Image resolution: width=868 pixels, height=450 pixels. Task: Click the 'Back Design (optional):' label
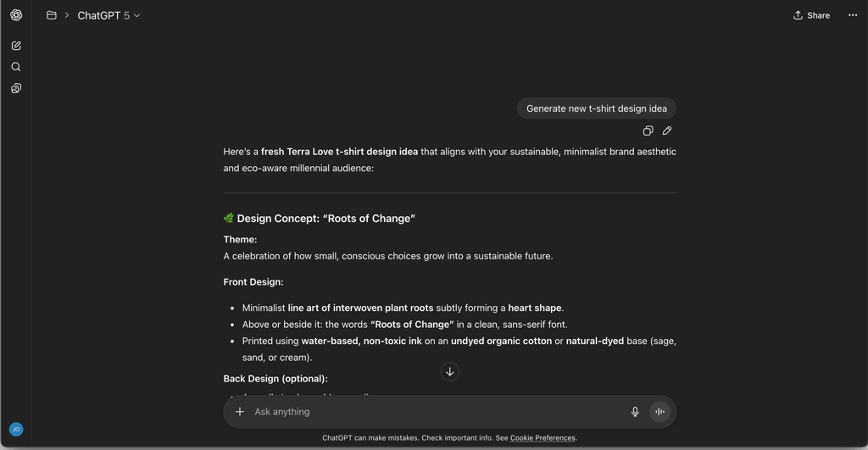tap(275, 379)
